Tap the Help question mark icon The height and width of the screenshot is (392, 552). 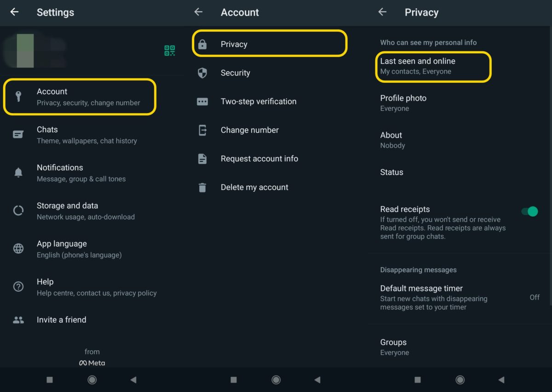[x=18, y=287]
